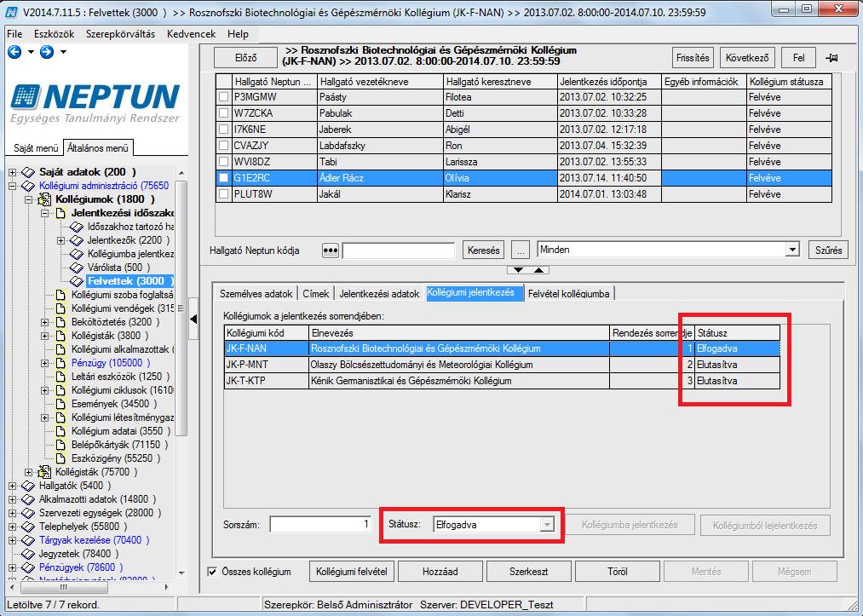This screenshot has width=863, height=616.
Task: Click the Szűrés button
Action: coord(828,250)
